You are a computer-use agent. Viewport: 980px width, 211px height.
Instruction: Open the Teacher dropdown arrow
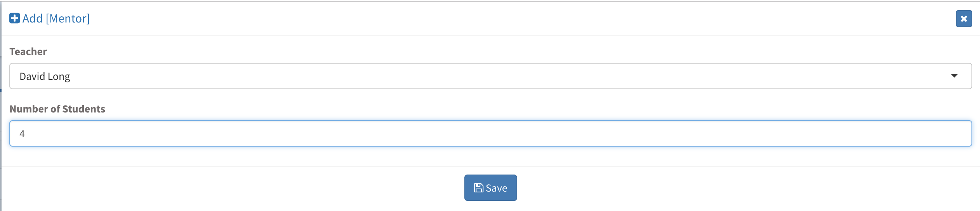[954, 76]
